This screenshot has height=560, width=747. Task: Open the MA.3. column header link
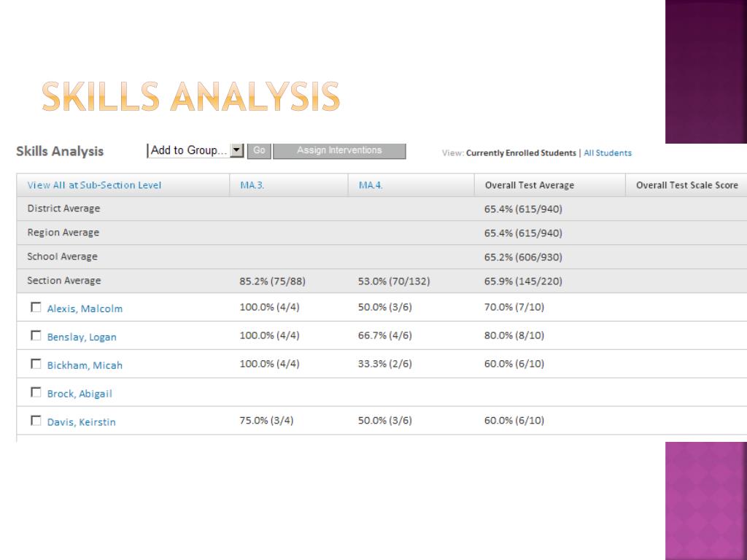(252, 185)
